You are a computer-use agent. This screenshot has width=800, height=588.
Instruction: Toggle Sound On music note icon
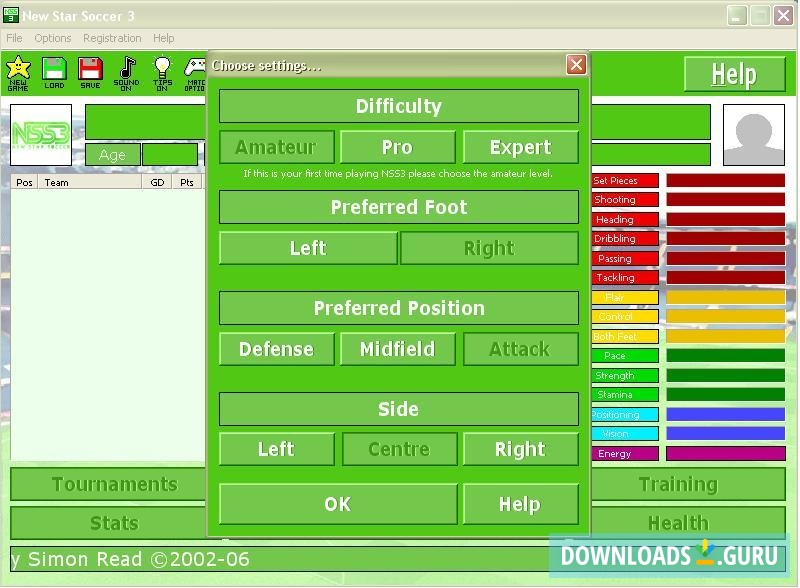click(127, 74)
